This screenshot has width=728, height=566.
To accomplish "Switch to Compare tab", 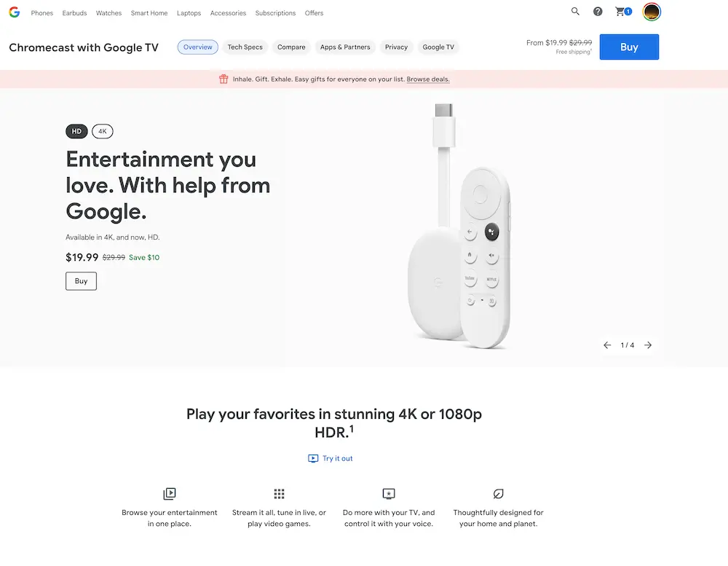I will (291, 47).
